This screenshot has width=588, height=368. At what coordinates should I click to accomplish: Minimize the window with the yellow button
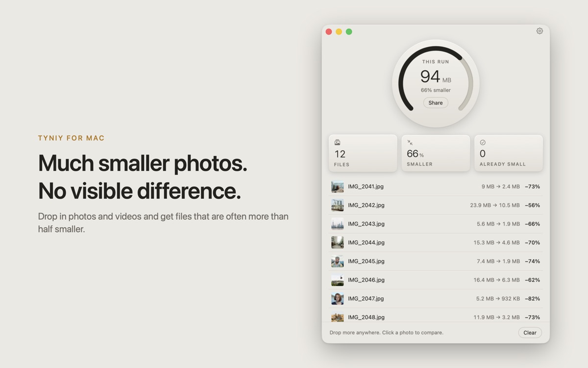coord(339,31)
